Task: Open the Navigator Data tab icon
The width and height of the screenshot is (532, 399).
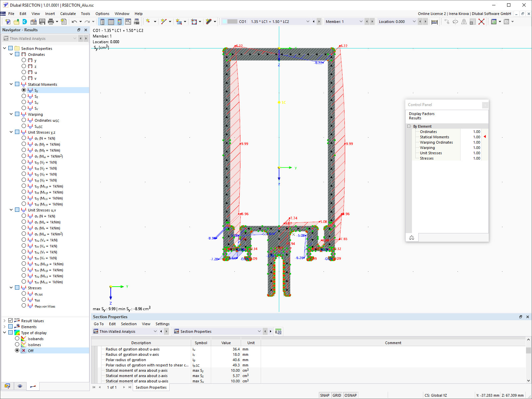Action: (x=7, y=386)
